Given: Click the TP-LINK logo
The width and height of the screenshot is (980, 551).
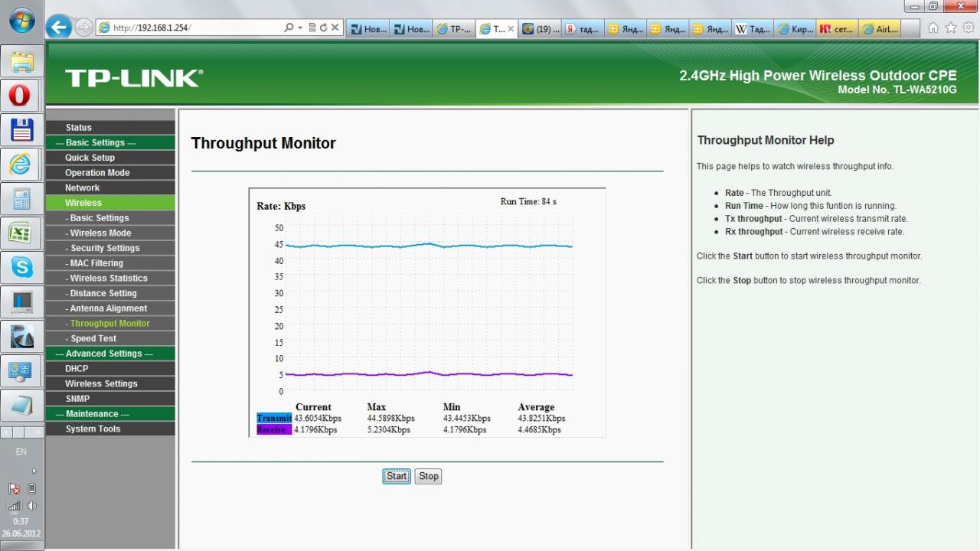Looking at the screenshot, I should [x=134, y=78].
